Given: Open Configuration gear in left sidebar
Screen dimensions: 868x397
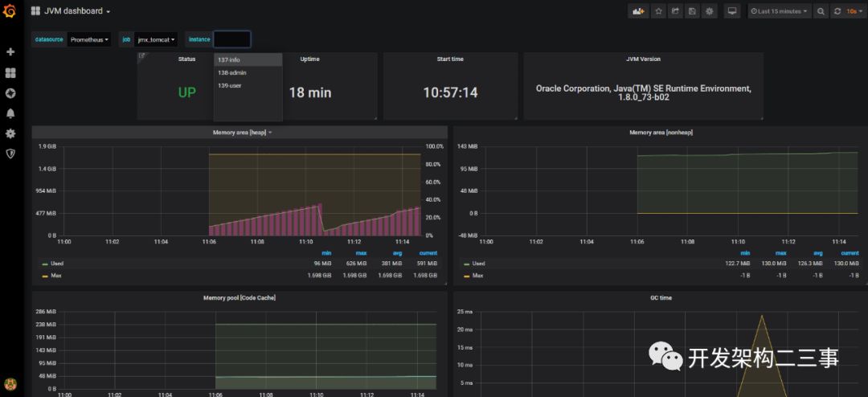Looking at the screenshot, I should [10, 133].
